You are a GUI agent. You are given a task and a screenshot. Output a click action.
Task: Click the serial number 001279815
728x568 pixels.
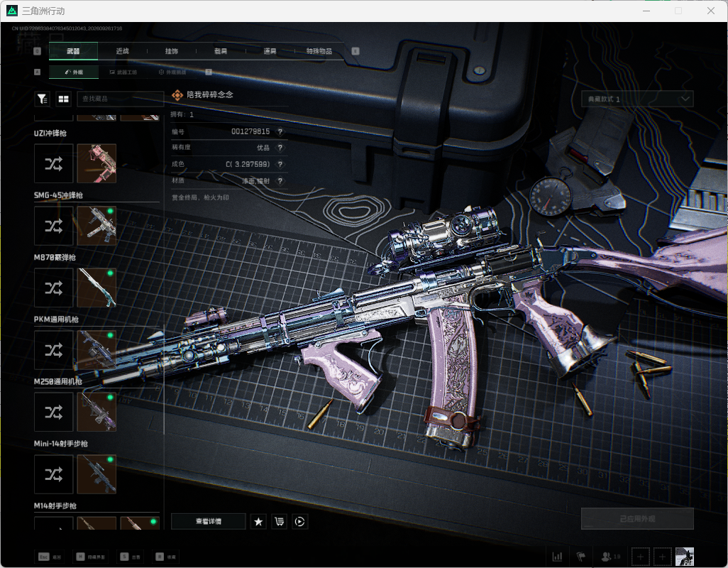tap(250, 131)
